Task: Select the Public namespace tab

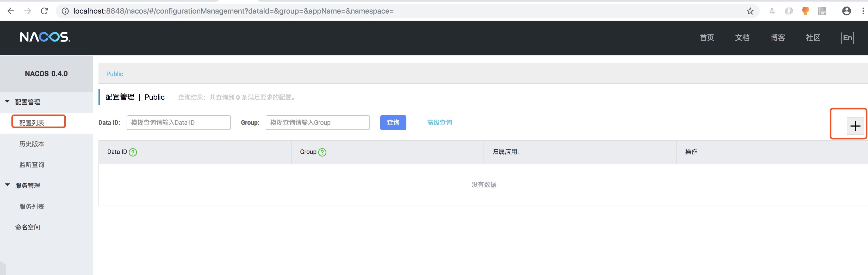Action: tap(115, 74)
